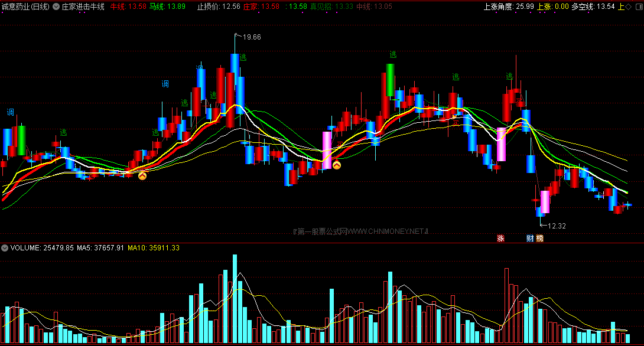Image resolution: width=644 pixels, height=346 pixels.
Task: Select the tall green candlestick near the chart's right-center
Action: tap(390, 80)
